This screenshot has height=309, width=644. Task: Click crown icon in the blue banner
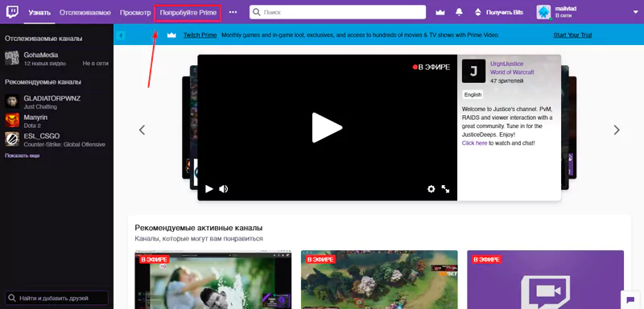(x=171, y=35)
